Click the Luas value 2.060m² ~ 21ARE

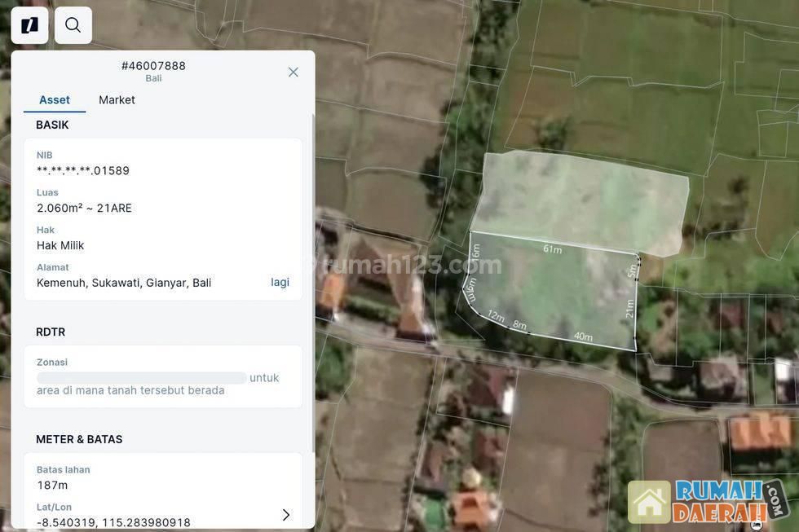click(x=84, y=208)
